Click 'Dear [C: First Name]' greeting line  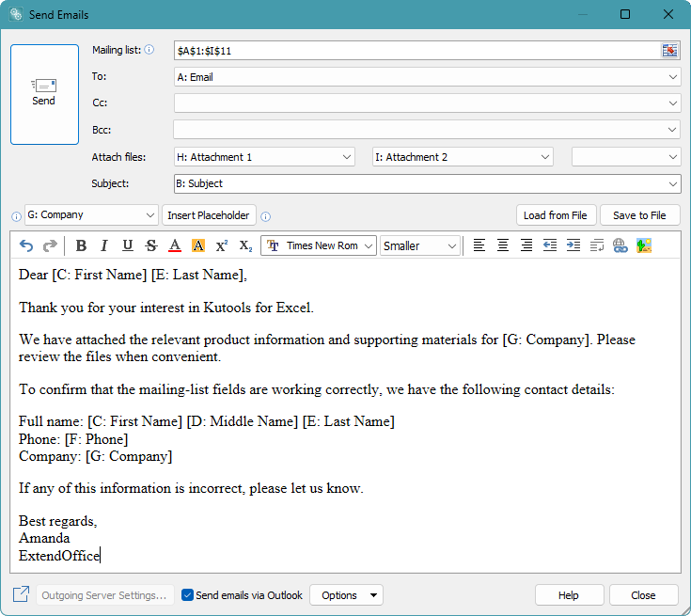133,275
